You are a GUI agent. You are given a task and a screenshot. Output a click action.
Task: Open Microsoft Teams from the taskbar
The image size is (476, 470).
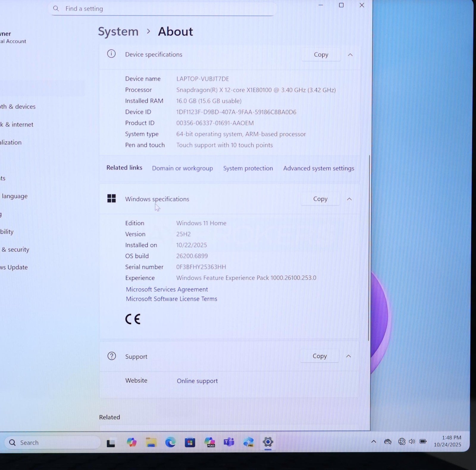[x=229, y=442]
